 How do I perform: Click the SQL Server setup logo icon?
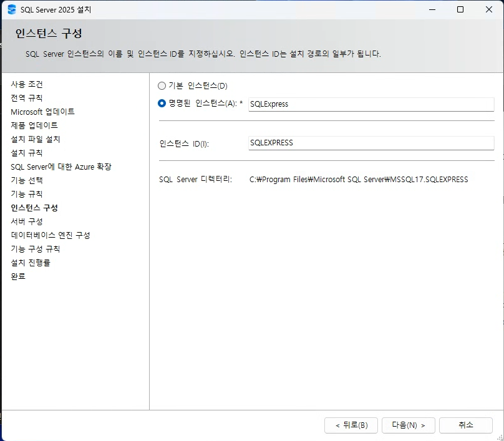(x=12, y=9)
